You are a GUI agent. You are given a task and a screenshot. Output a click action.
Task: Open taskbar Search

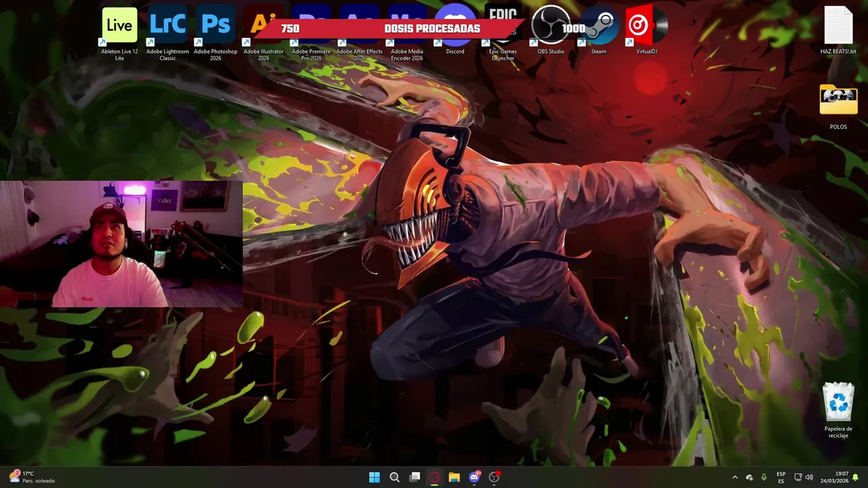pos(394,477)
